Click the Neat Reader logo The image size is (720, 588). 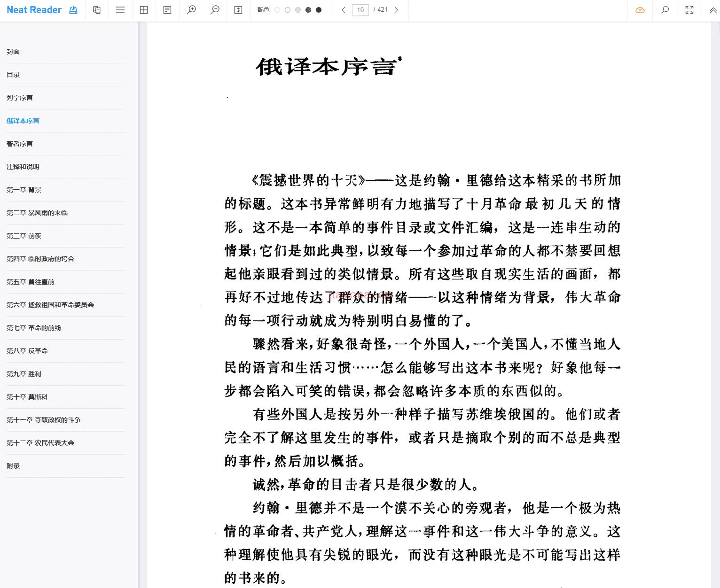click(34, 10)
